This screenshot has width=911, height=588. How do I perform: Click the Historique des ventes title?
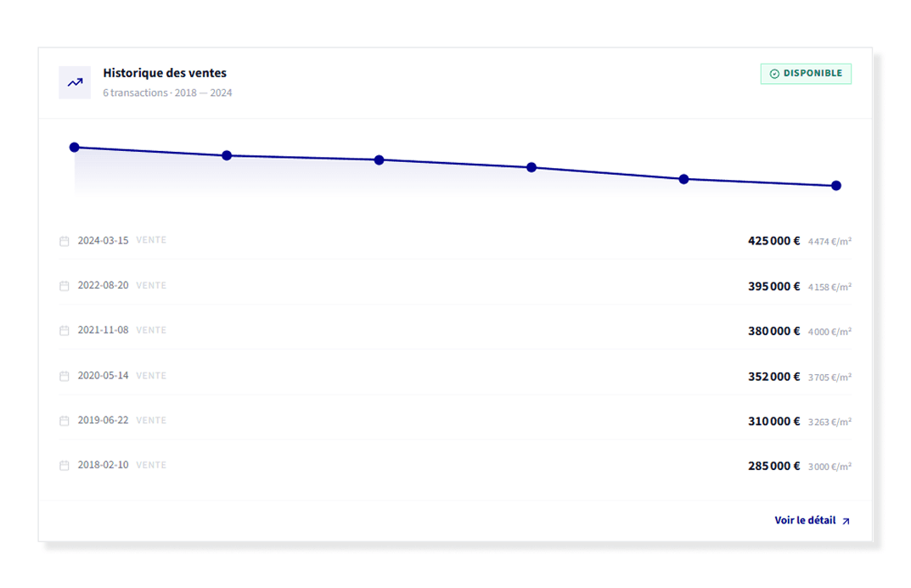pos(165,73)
